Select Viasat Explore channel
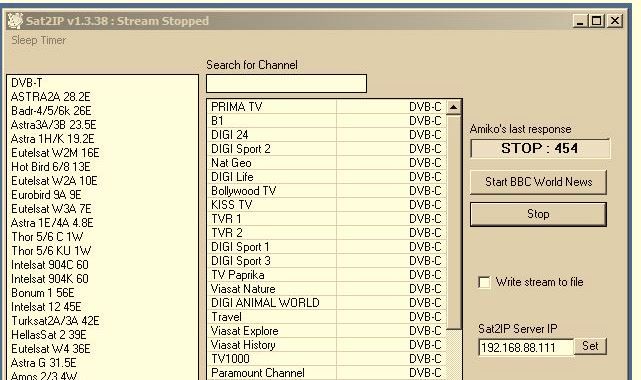Viewport: 641px width, 380px height. (x=327, y=331)
